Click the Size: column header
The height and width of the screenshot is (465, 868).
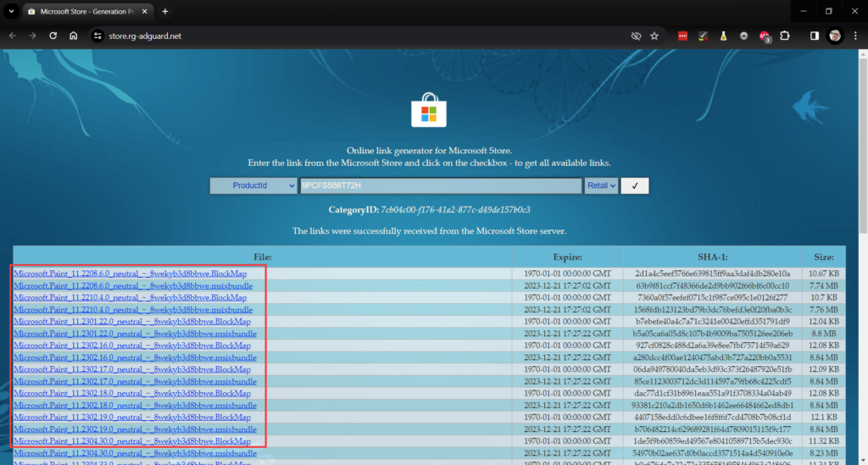point(824,257)
